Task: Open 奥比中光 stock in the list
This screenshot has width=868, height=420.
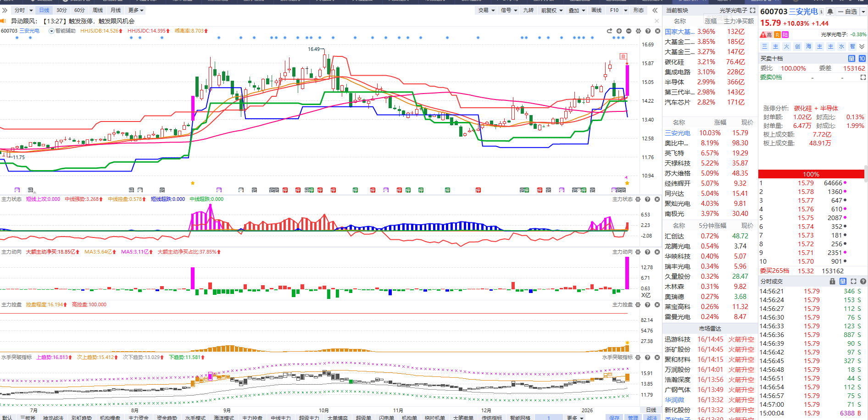Action: 677,143
